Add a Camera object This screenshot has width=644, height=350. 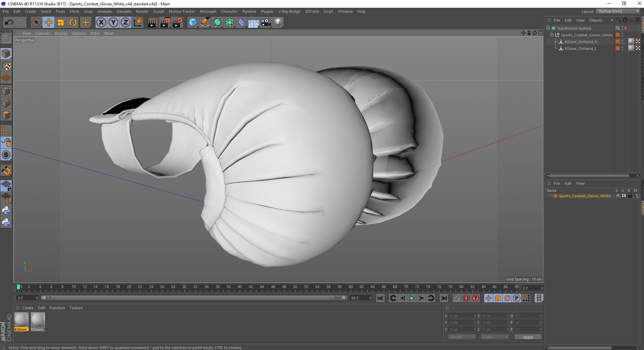click(x=266, y=23)
